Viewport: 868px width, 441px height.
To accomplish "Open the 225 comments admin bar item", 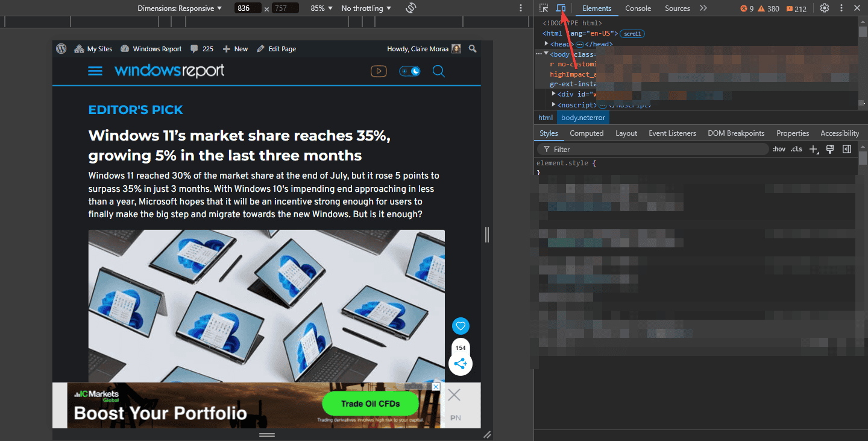I will 201,49.
